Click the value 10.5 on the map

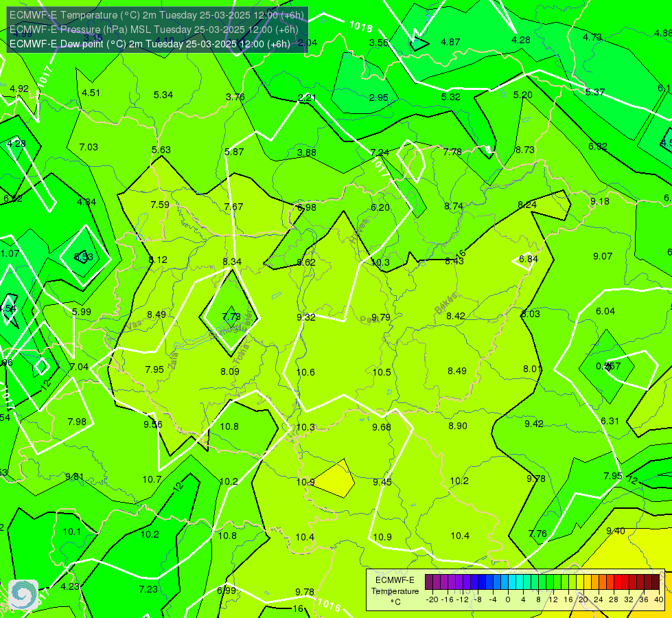click(x=382, y=372)
